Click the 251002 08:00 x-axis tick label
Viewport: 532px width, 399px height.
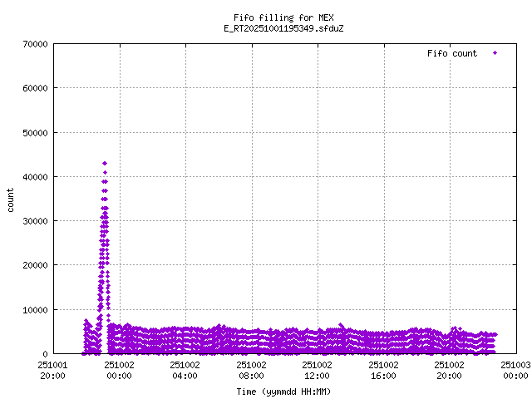(251, 369)
